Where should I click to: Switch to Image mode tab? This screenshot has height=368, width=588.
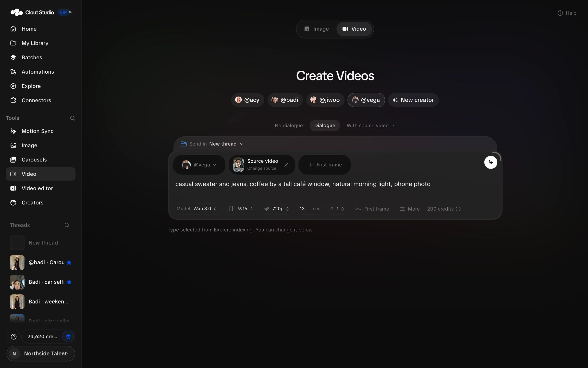click(317, 29)
